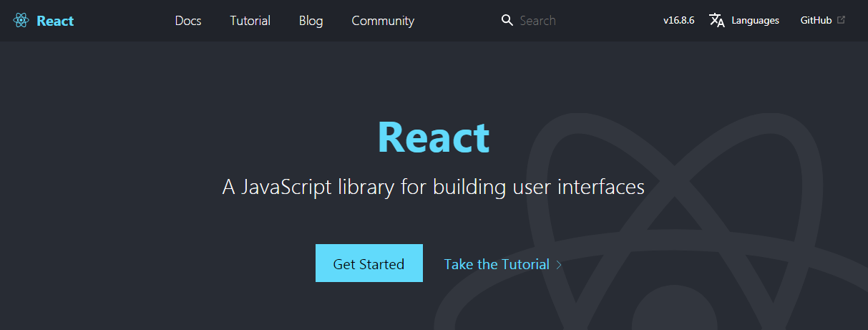The width and height of the screenshot is (868, 330).
Task: Click the external-link icon beside GitHub
Action: tap(841, 20)
